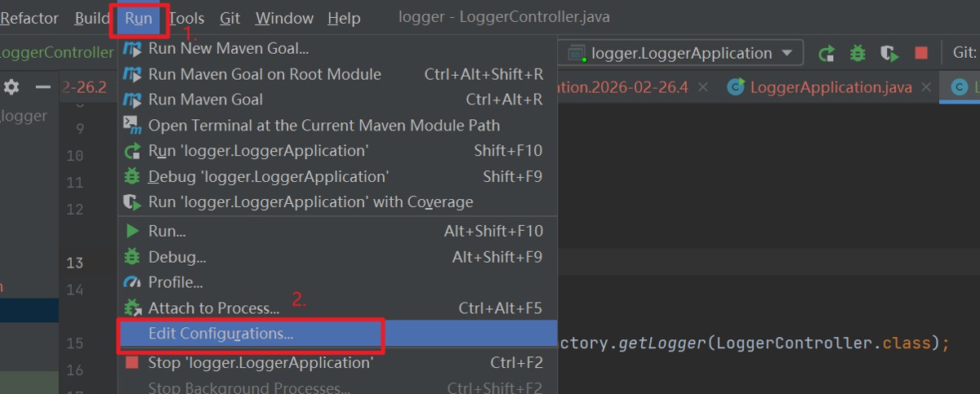Click Attach to Process... menu entry
Image resolution: width=980 pixels, height=394 pixels.
[213, 308]
